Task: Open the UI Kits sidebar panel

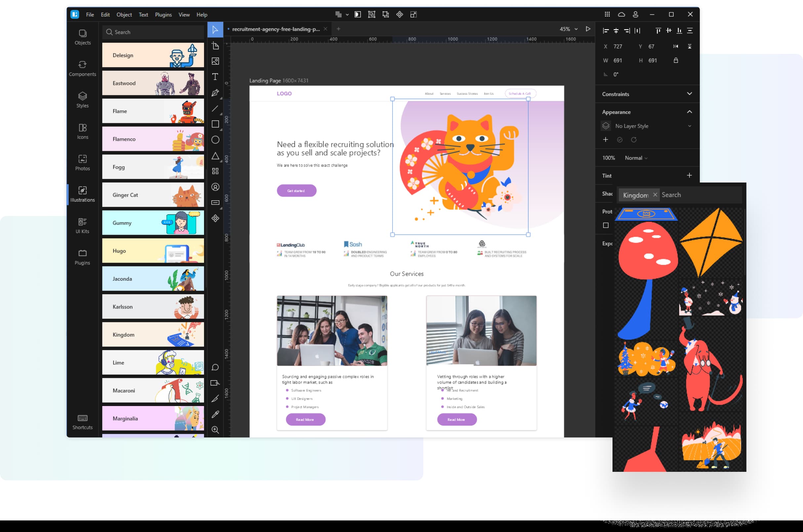Action: 82,225
